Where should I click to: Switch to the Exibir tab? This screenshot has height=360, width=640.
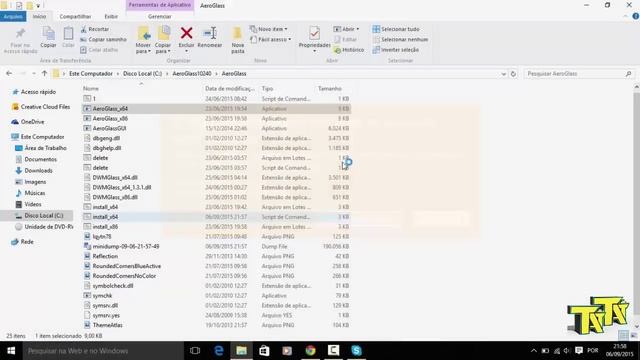click(111, 16)
